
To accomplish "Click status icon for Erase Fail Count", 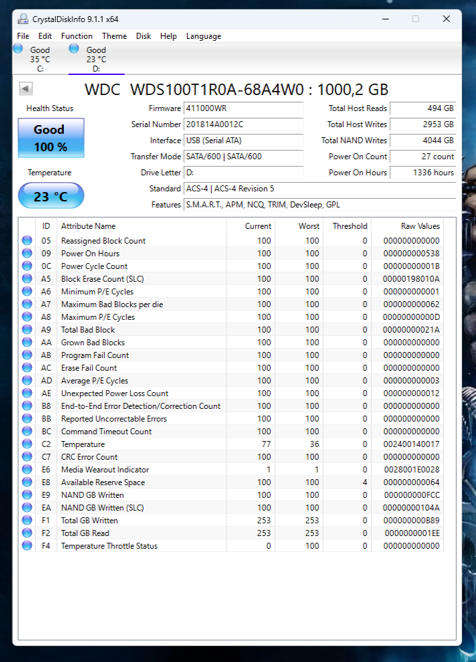I will tap(27, 367).
